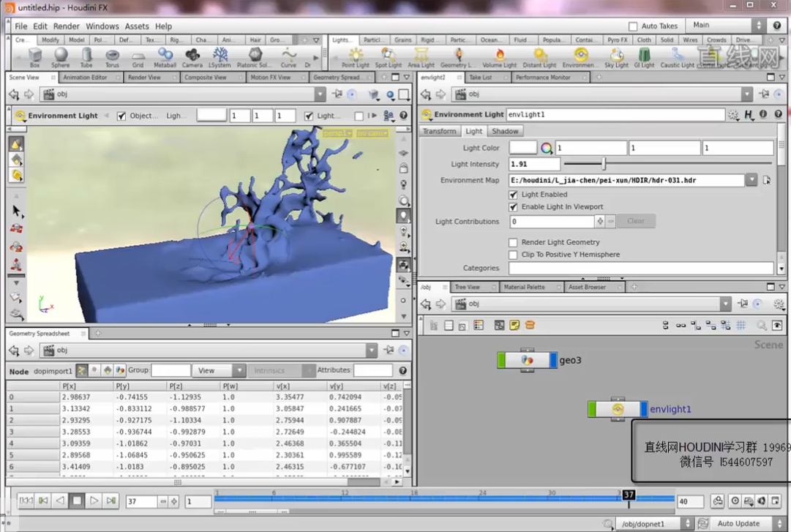Open the Render menu

click(67, 26)
